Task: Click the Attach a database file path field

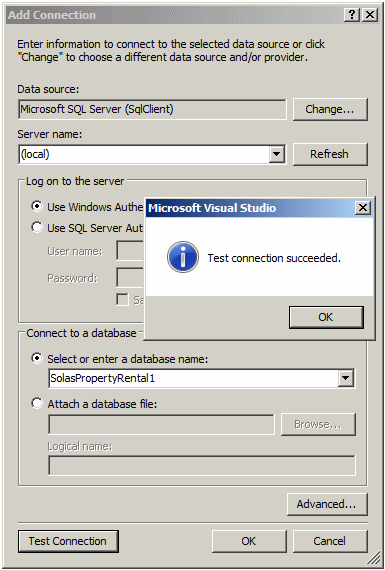Action: (x=161, y=424)
